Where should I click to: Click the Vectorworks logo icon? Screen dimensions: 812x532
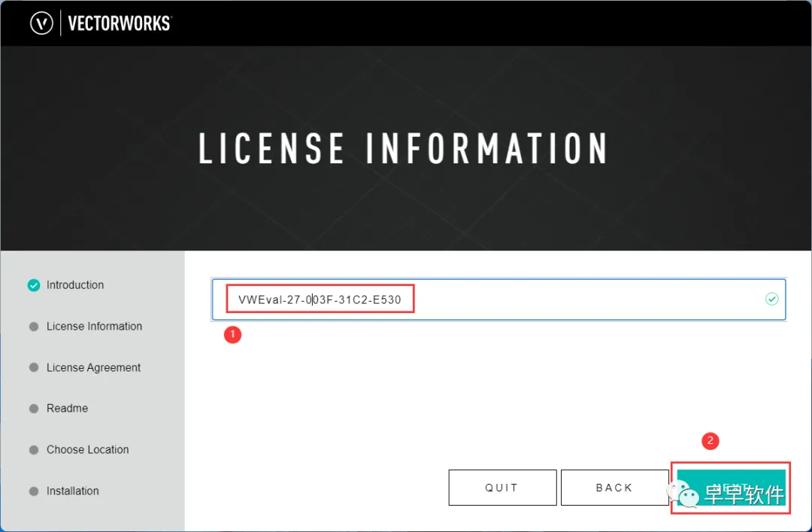click(x=41, y=23)
